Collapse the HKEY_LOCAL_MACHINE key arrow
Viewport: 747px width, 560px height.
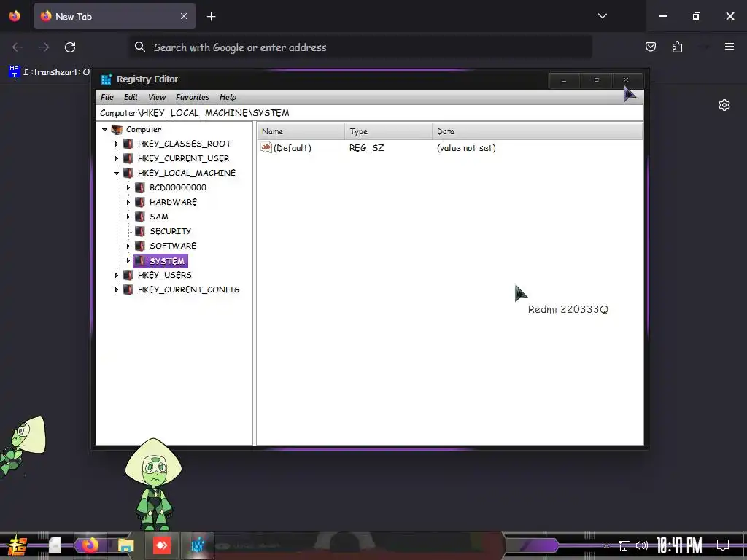116,174
